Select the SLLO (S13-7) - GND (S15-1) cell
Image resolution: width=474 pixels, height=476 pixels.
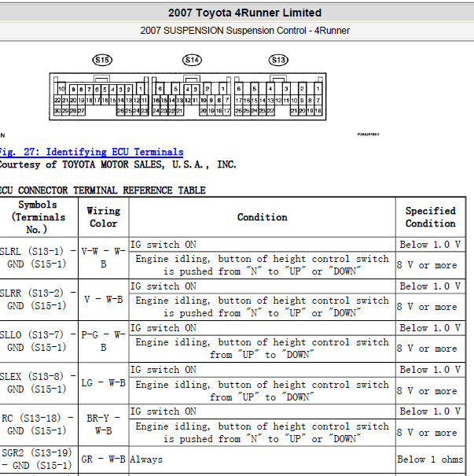point(39,341)
